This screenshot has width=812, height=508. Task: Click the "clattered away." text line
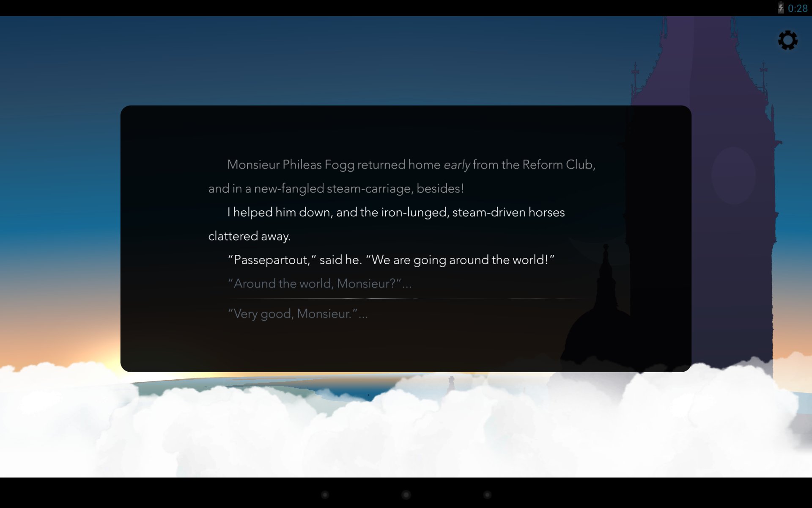click(249, 236)
